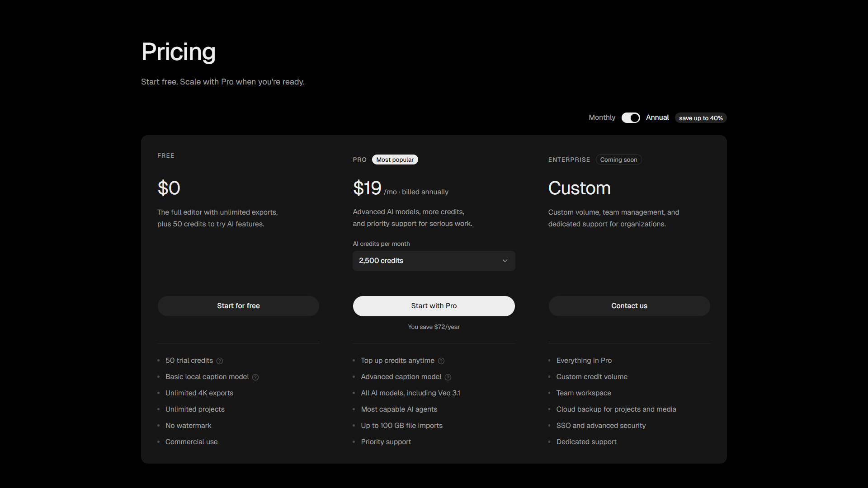Click the $0 price
868x488 pixels.
pos(169,188)
